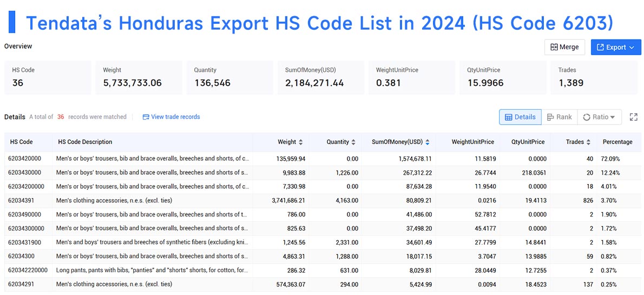Click trades value 826

pyautogui.click(x=587, y=200)
